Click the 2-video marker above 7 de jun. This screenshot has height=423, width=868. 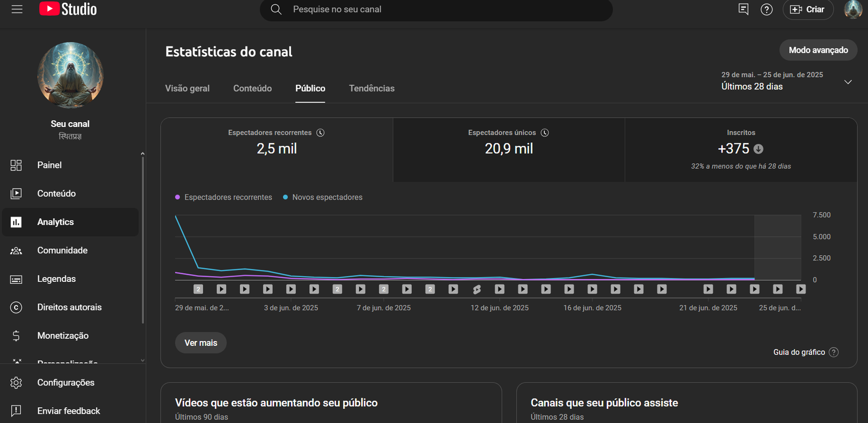click(x=384, y=289)
